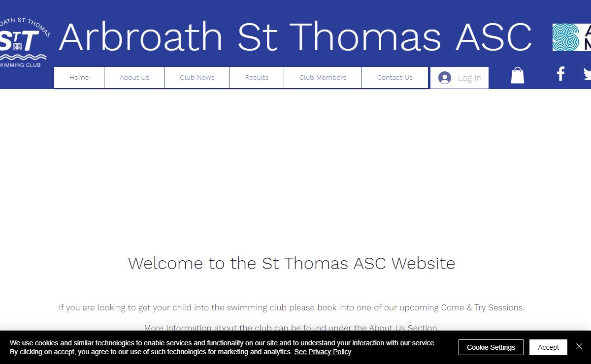Dismiss the cookie banner with the X
The image size is (591, 364).
coord(579,347)
